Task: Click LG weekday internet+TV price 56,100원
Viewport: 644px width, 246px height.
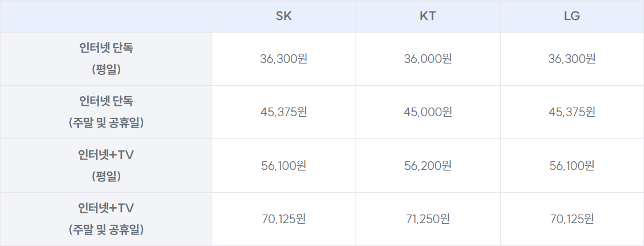Action: tap(572, 166)
